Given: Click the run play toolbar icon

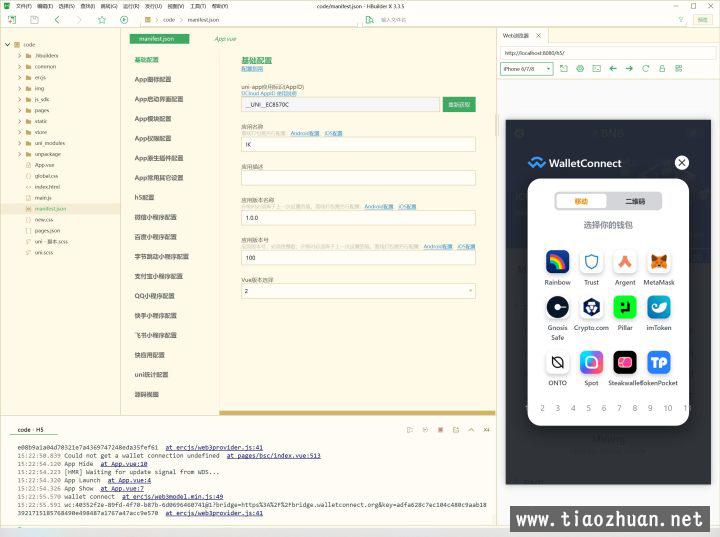Looking at the screenshot, I should click(x=124, y=20).
